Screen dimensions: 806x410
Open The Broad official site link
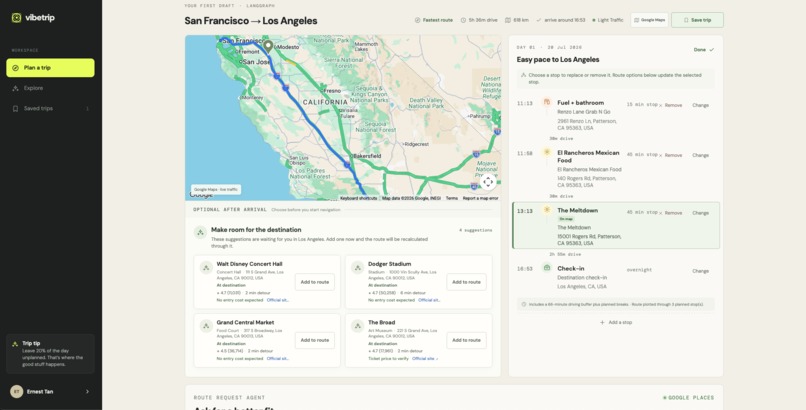point(425,359)
